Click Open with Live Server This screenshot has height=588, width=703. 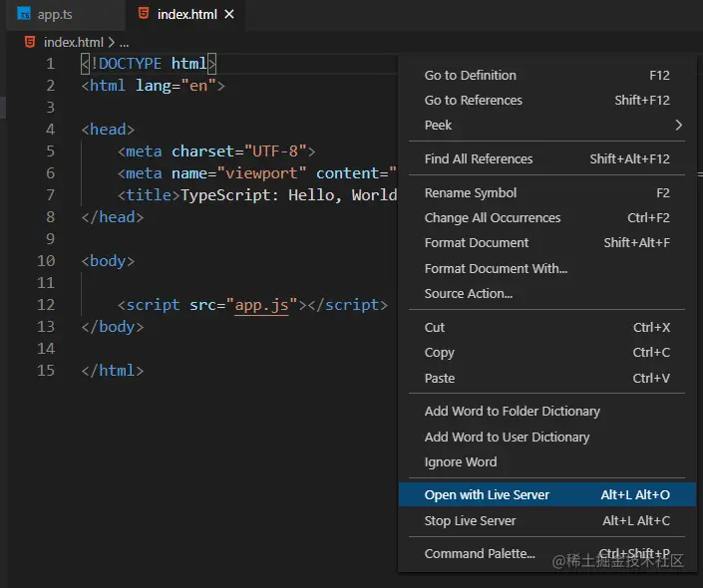click(x=547, y=494)
